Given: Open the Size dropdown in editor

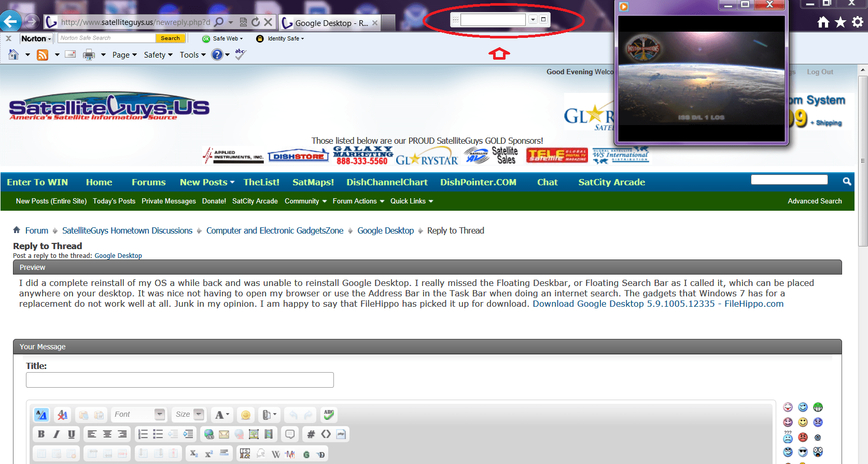Looking at the screenshot, I should coord(189,414).
